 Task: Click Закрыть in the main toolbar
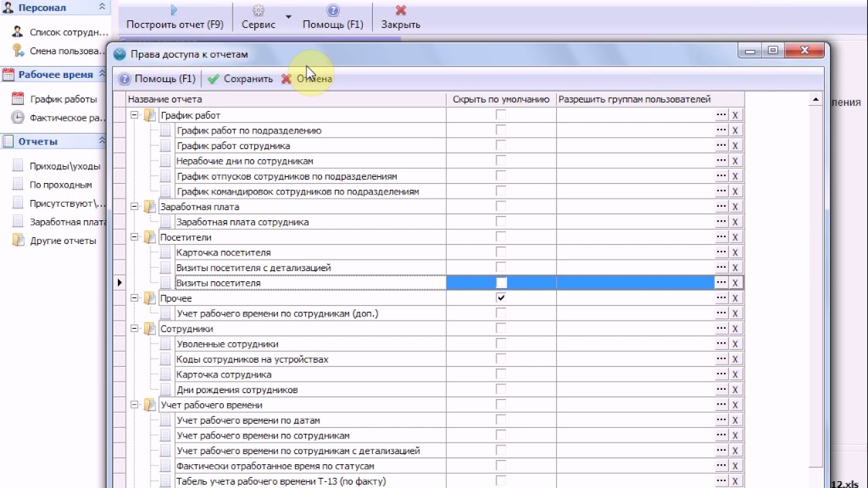(401, 18)
